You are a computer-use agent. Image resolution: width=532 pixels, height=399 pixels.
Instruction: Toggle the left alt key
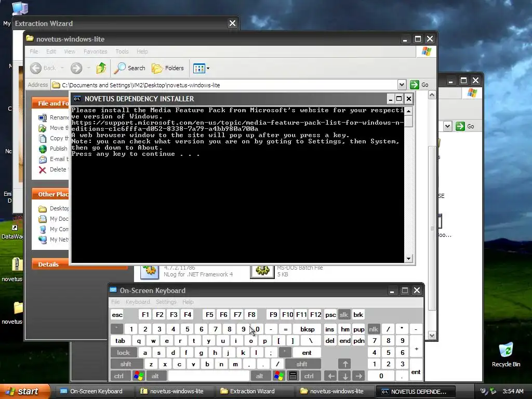[155, 376]
